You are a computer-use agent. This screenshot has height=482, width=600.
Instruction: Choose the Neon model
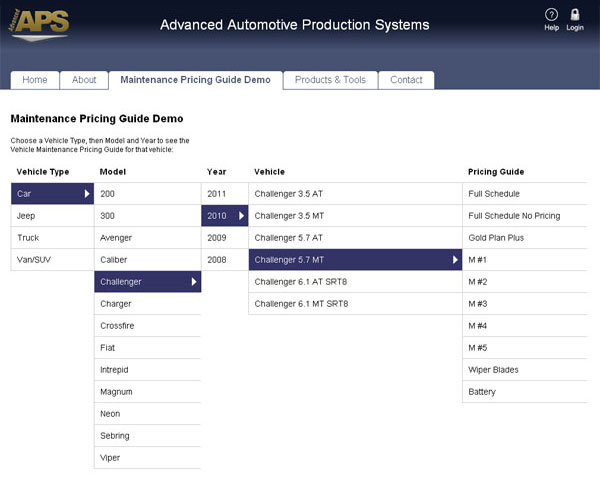coord(148,414)
